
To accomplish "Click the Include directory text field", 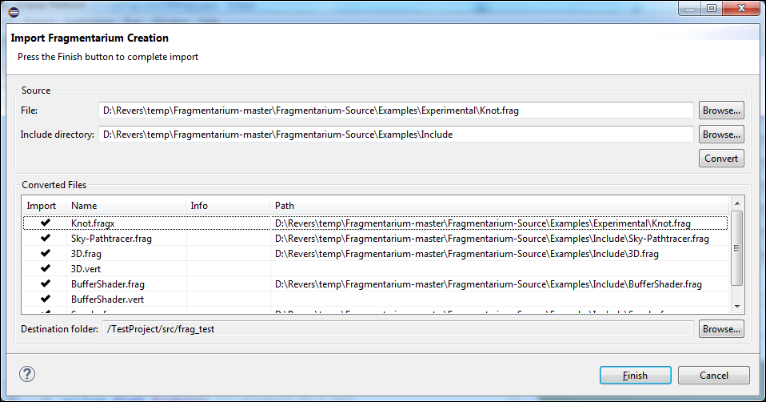I will 395,134.
